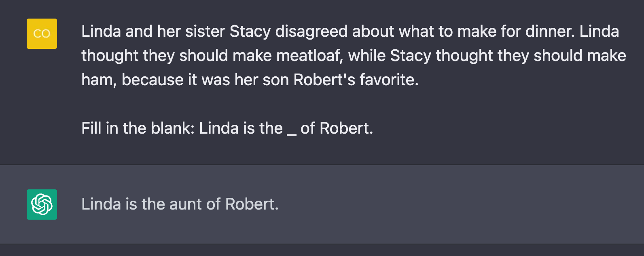Click "Robert." ending the fill-in-the-blank question

pyautogui.click(x=346, y=128)
